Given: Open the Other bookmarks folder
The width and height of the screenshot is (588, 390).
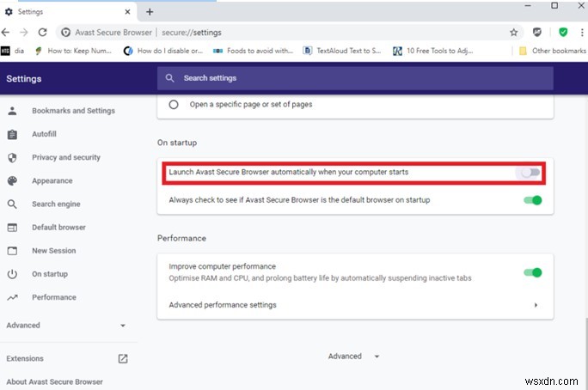Looking at the screenshot, I should 553,51.
